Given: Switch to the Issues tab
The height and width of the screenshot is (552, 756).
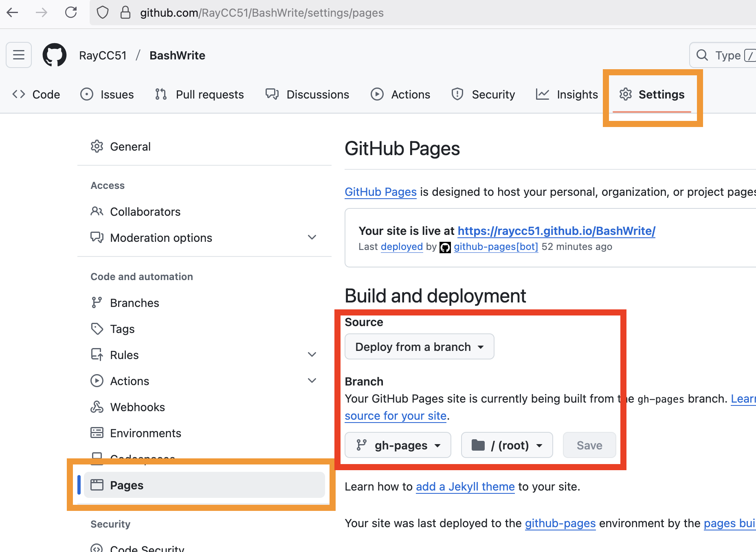Looking at the screenshot, I should tap(107, 94).
